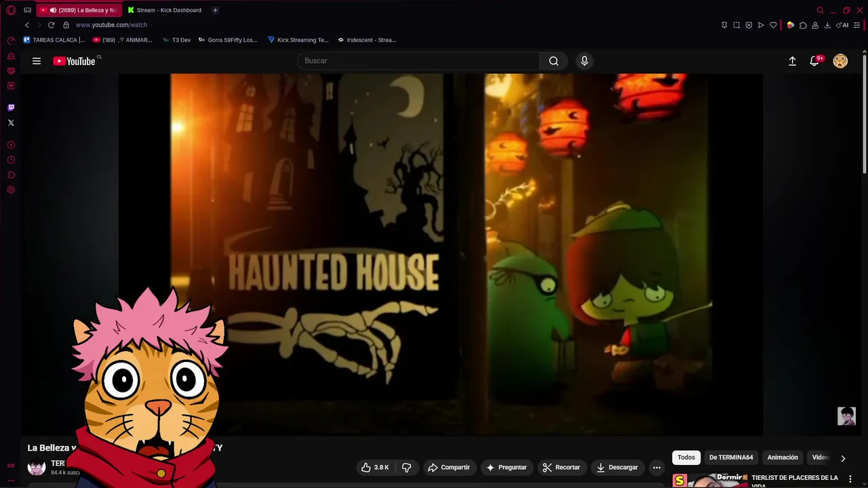Image resolution: width=868 pixels, height=488 pixels.
Task: Click the www.youtube.com/watch address bar
Action: point(111,25)
